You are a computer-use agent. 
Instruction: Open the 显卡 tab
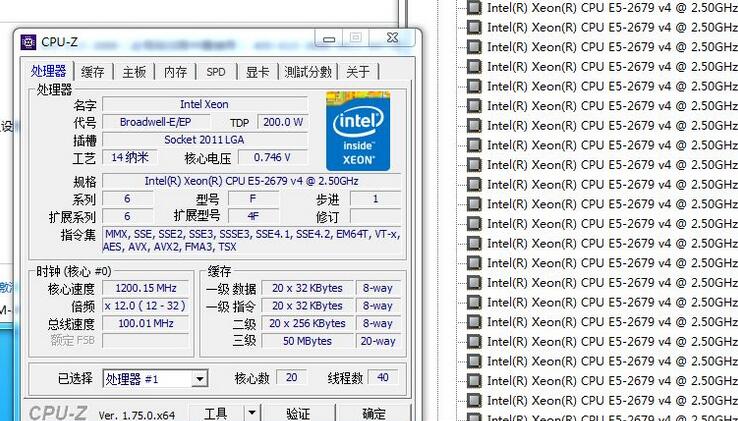257,72
